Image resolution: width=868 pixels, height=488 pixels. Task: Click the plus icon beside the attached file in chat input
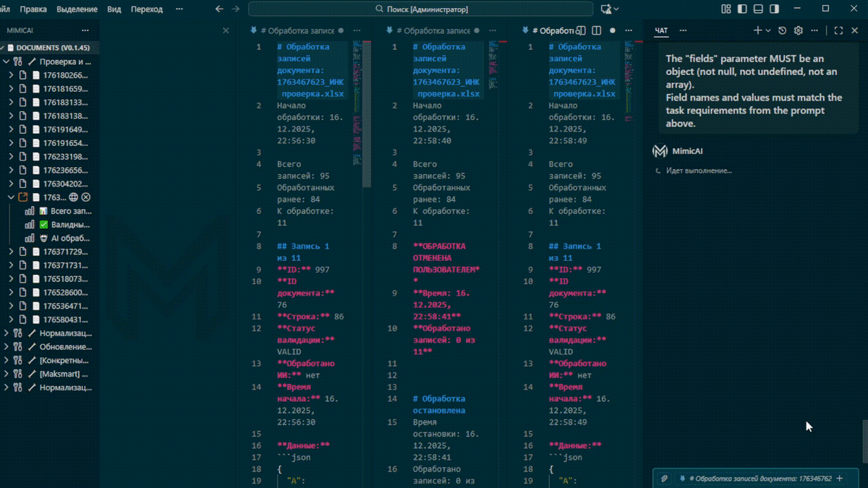tap(839, 479)
